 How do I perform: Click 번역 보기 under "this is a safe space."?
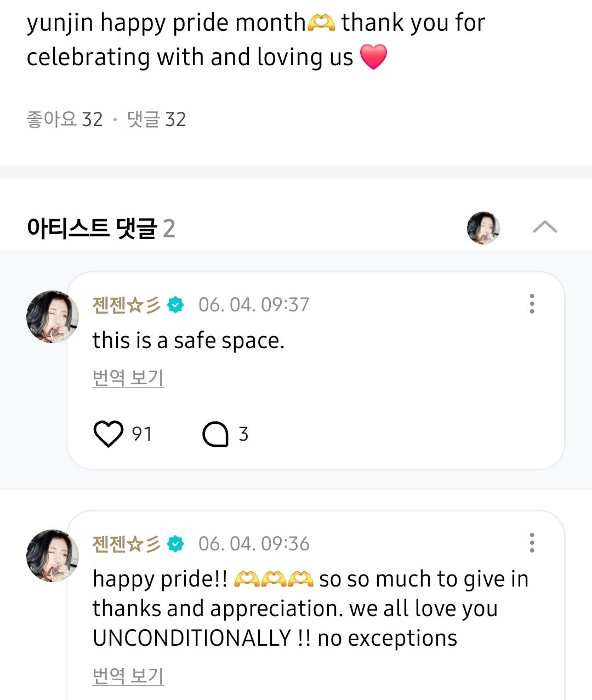click(128, 378)
